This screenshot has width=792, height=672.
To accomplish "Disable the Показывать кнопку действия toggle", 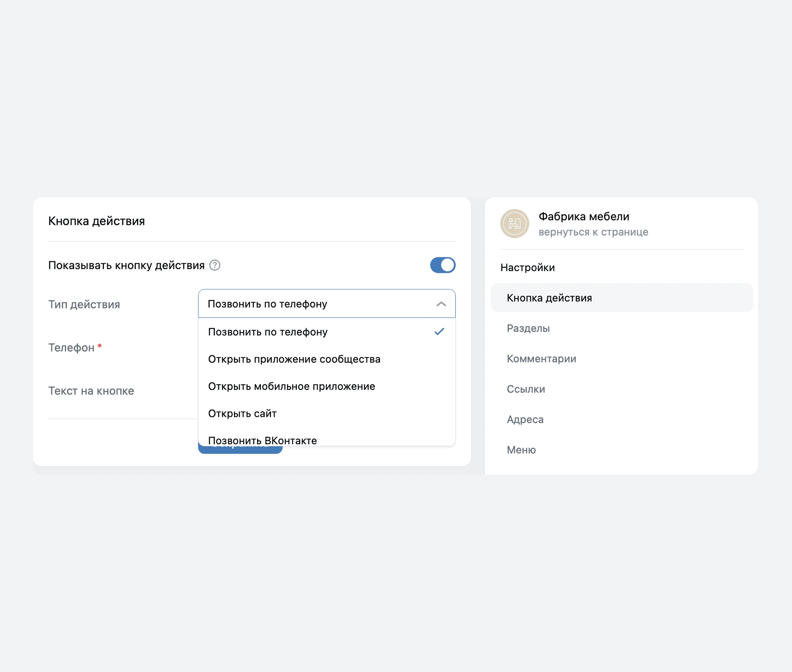I will click(442, 265).
